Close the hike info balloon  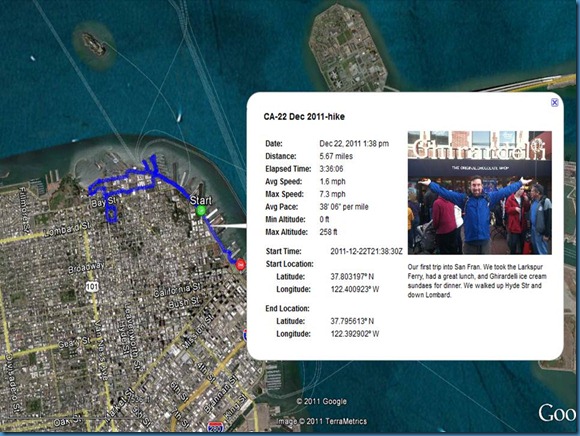(x=554, y=102)
